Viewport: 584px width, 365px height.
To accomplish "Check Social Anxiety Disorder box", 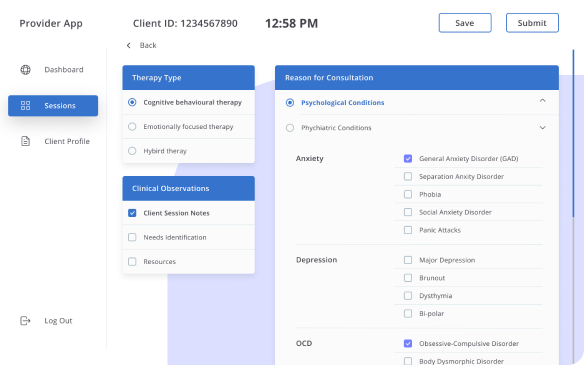I will [408, 212].
